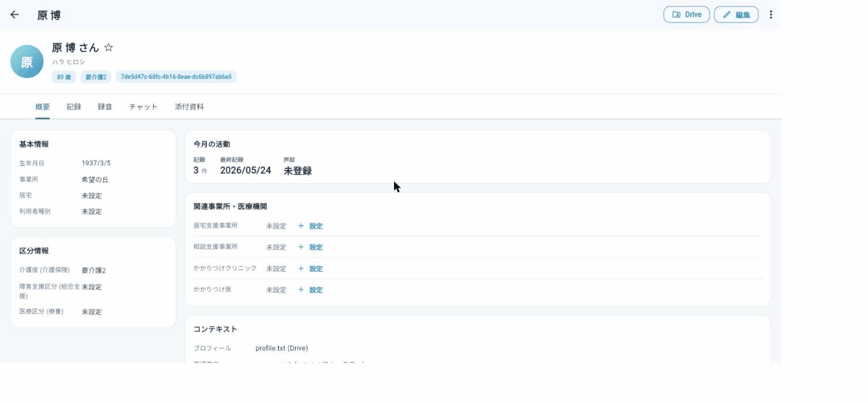Image resolution: width=868 pixels, height=403 pixels.
Task: Open the チャット tab
Action: [143, 107]
